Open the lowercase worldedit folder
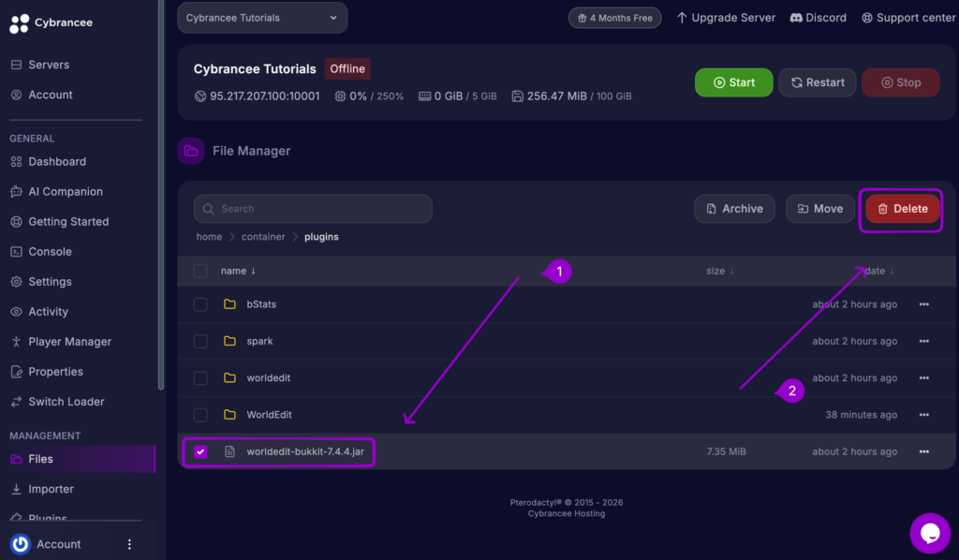Image resolution: width=959 pixels, height=560 pixels. [269, 377]
